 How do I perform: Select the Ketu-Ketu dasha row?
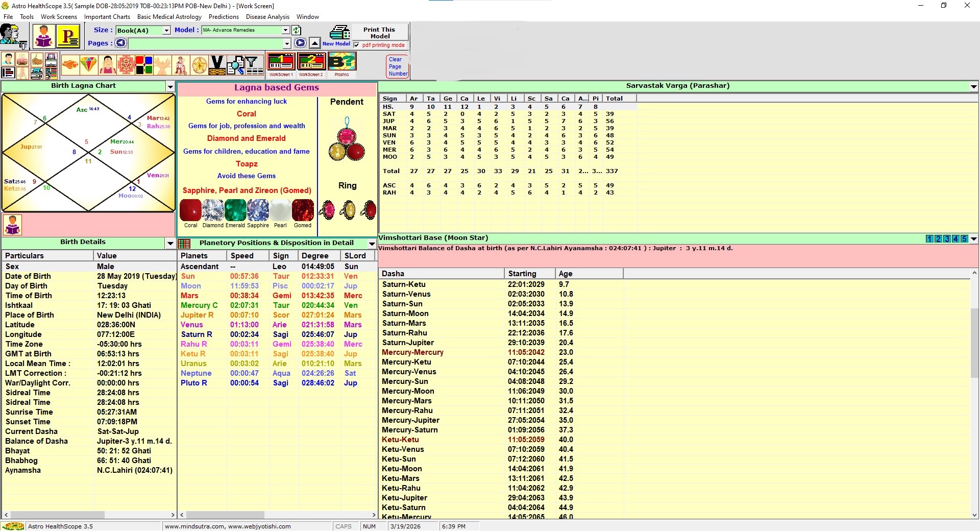(674, 440)
